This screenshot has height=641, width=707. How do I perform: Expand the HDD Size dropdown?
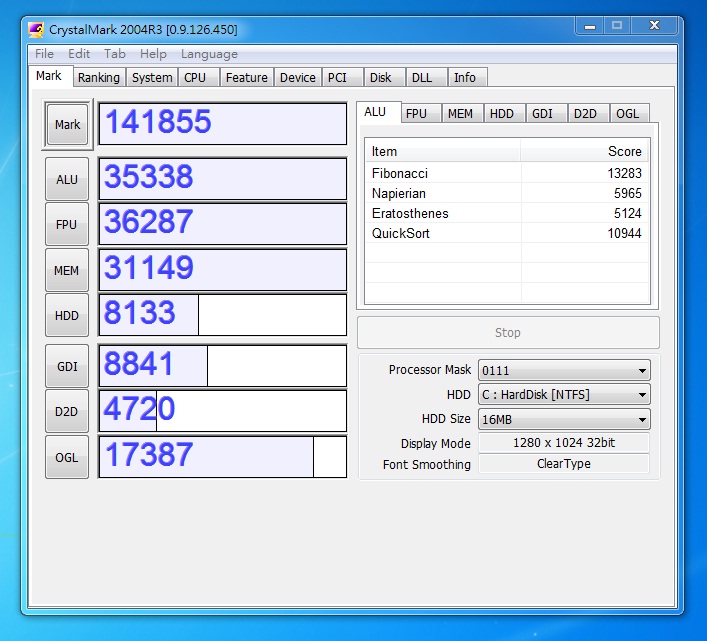[x=564, y=420]
